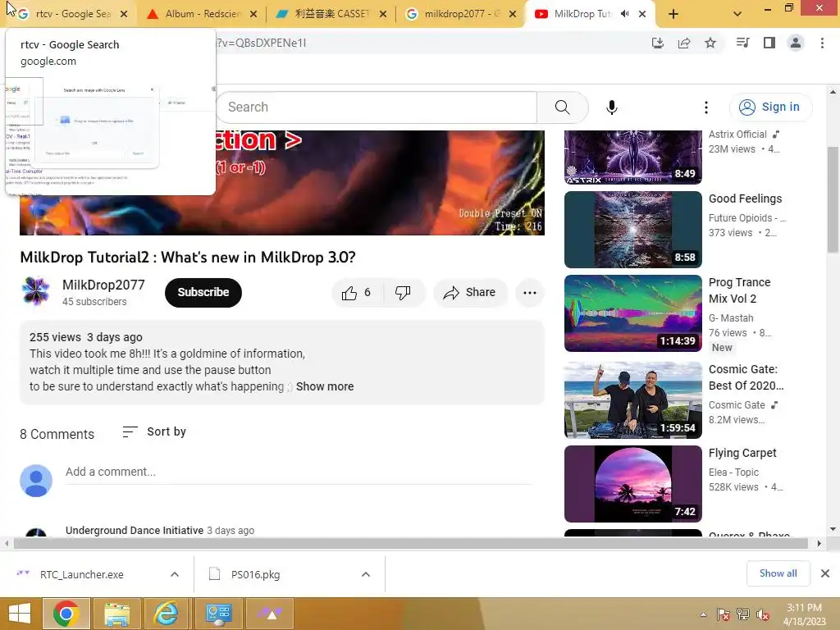840x630 pixels.
Task: Open Chrome media controls icon
Action: (742, 43)
